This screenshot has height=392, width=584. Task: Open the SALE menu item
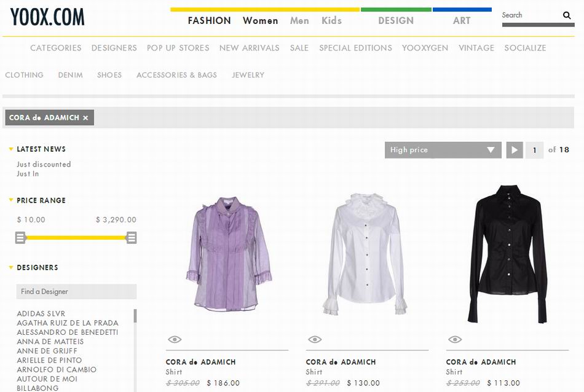(299, 48)
